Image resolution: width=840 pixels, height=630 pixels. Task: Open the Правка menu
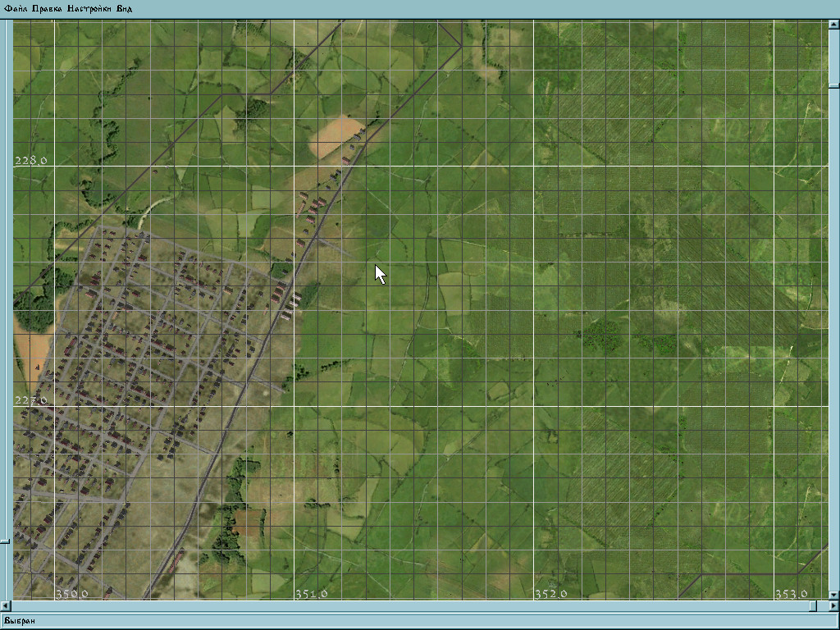pyautogui.click(x=47, y=8)
